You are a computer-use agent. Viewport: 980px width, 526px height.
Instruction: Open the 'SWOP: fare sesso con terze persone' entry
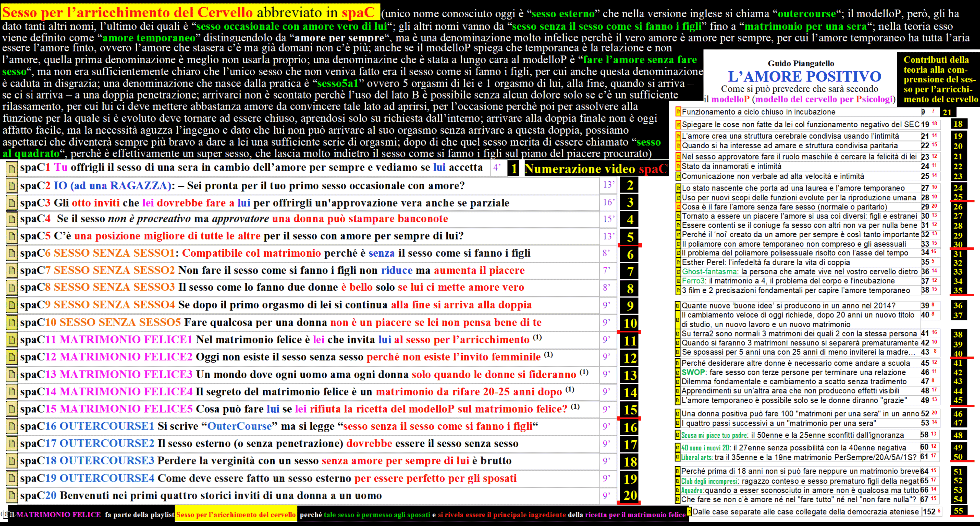tap(794, 373)
